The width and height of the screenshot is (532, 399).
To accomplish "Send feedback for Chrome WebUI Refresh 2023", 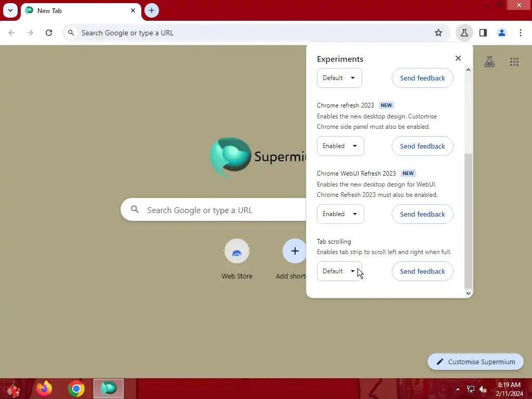I will coord(422,214).
